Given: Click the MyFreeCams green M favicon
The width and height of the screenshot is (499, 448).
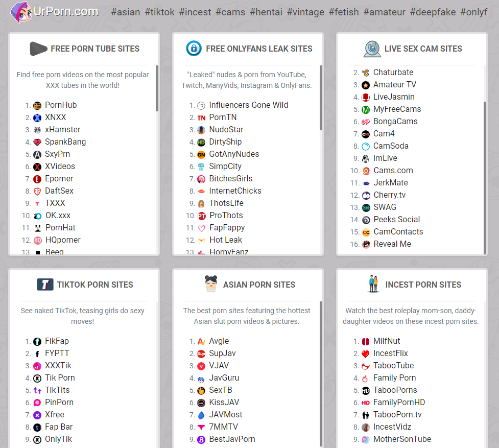Looking at the screenshot, I should (366, 110).
